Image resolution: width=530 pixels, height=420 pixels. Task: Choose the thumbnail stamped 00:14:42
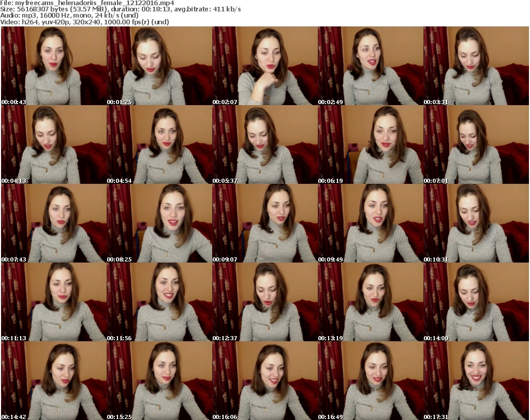[x=54, y=381]
